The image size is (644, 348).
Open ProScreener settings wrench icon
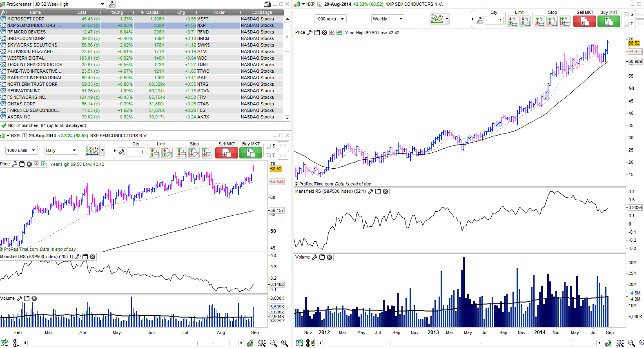point(111,4)
